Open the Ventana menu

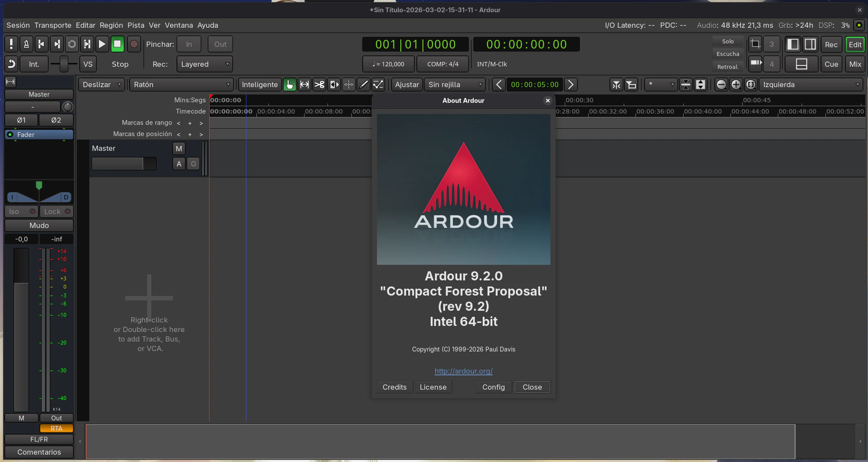[x=179, y=25]
